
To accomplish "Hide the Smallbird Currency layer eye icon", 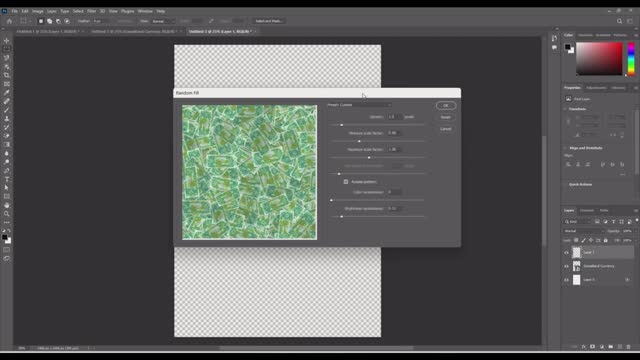I will click(566, 266).
